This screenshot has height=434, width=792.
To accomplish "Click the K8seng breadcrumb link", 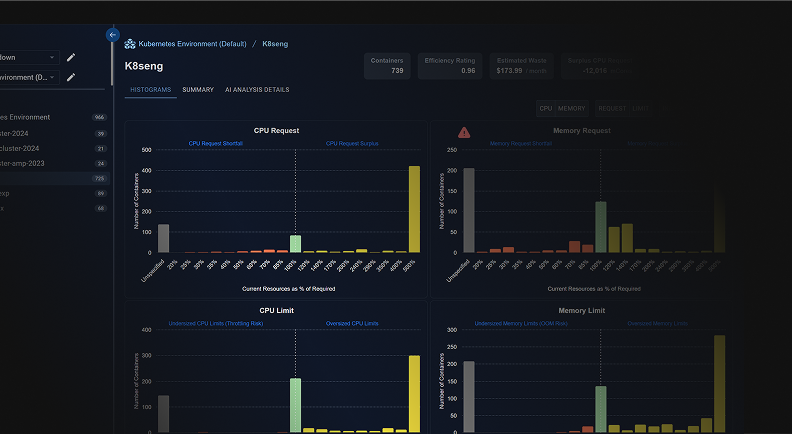I will [x=276, y=44].
